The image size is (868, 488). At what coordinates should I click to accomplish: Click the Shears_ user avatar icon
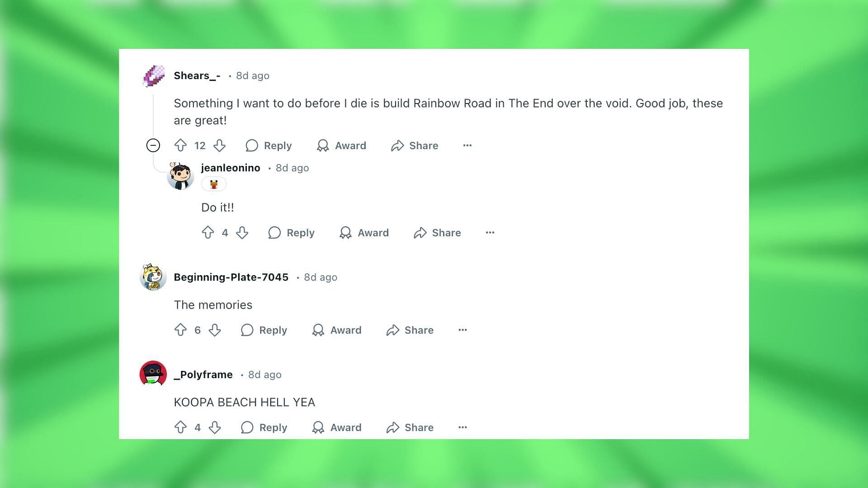[153, 75]
